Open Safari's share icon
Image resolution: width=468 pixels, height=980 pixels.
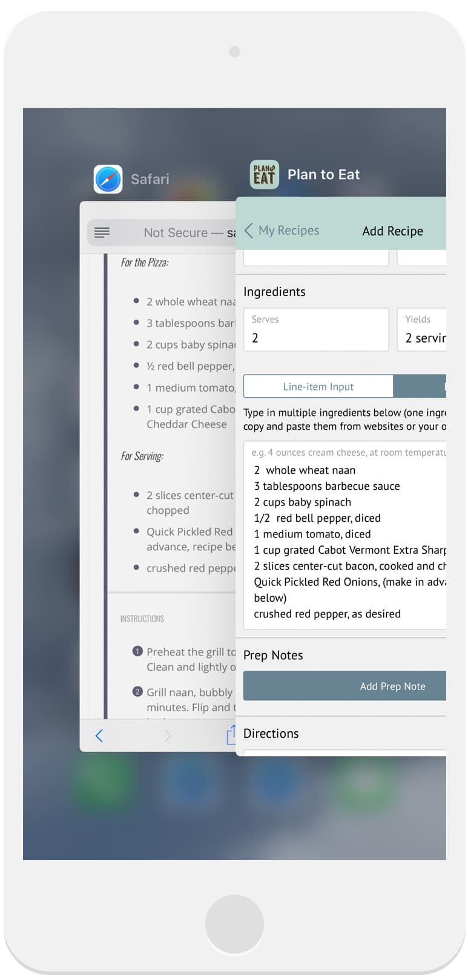point(231,734)
